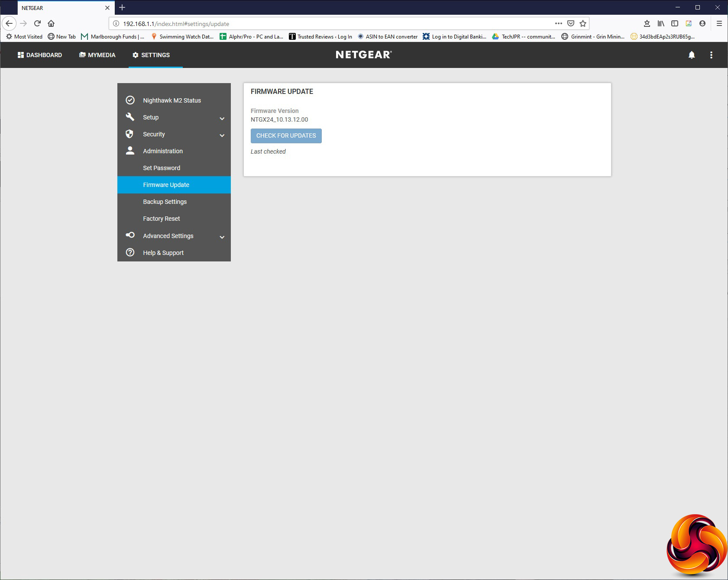Open the TechJPR community bookmark
This screenshot has width=728, height=580.
tap(524, 36)
